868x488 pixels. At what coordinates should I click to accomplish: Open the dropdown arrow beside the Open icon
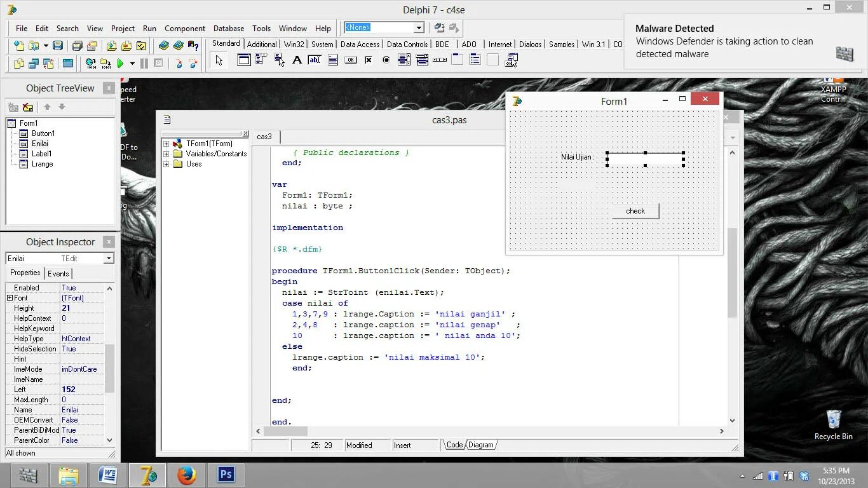tap(46, 46)
